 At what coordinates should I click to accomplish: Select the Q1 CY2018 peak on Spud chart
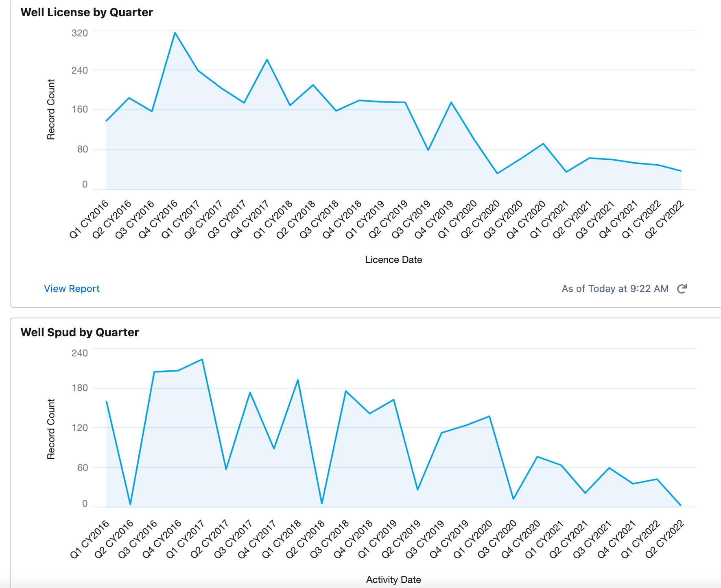coord(298,380)
